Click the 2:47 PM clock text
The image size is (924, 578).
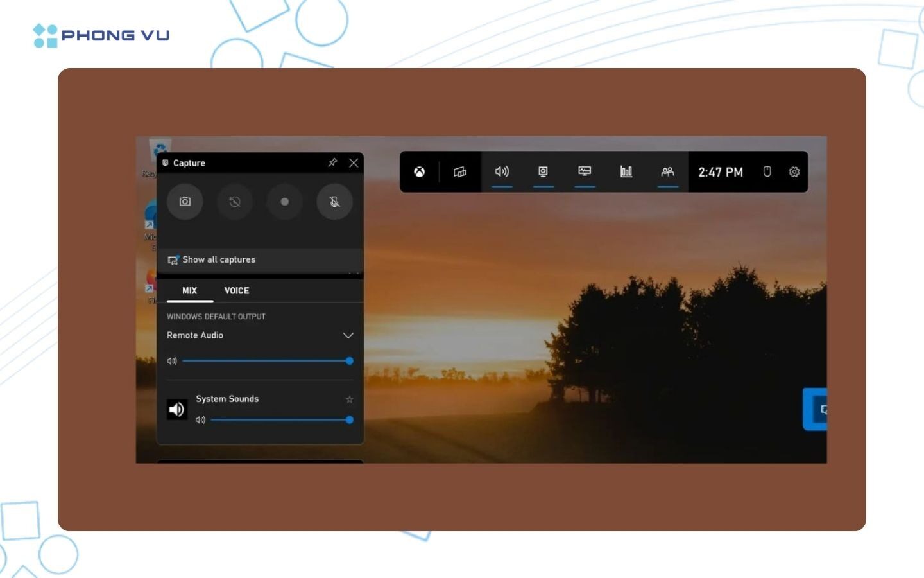point(721,172)
